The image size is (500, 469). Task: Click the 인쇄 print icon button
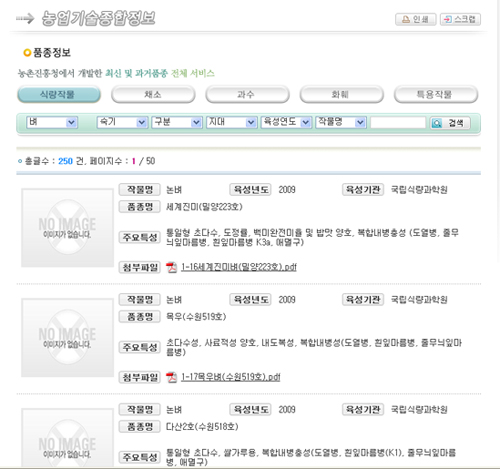pos(415,19)
